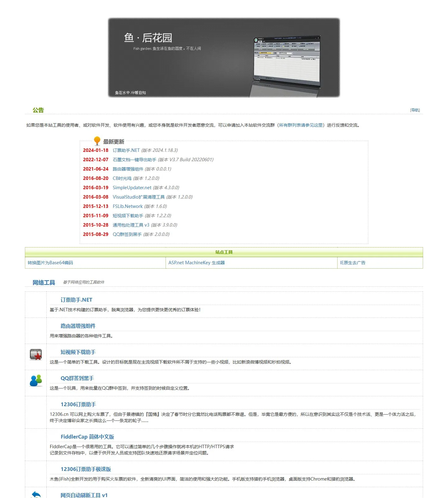Open the 石墨文档一键导出助手 update link
This screenshot has height=498, width=448.
tap(134, 160)
